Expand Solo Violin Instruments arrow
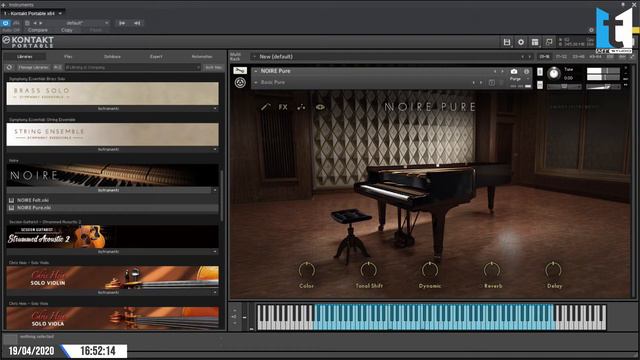 (x=215, y=292)
